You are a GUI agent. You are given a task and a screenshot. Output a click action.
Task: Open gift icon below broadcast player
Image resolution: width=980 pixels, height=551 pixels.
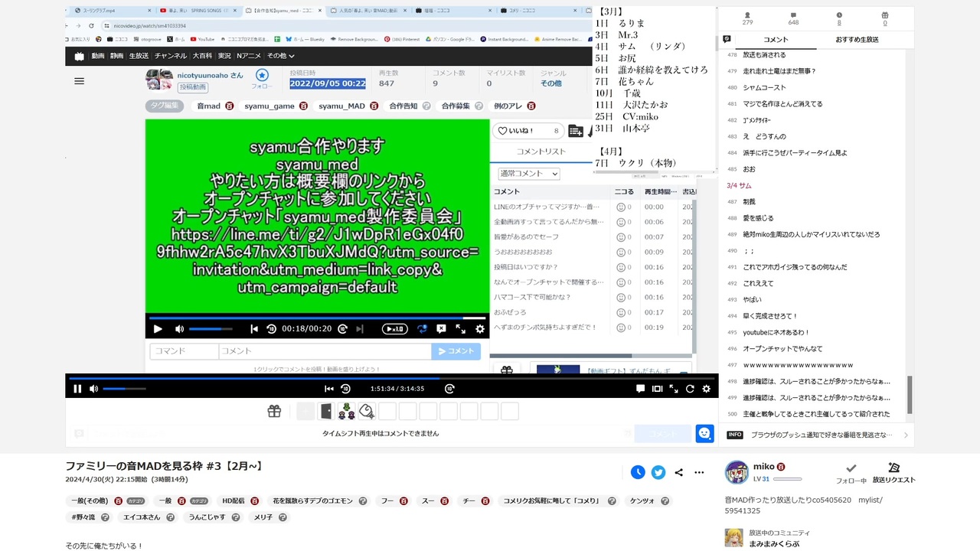tap(274, 412)
